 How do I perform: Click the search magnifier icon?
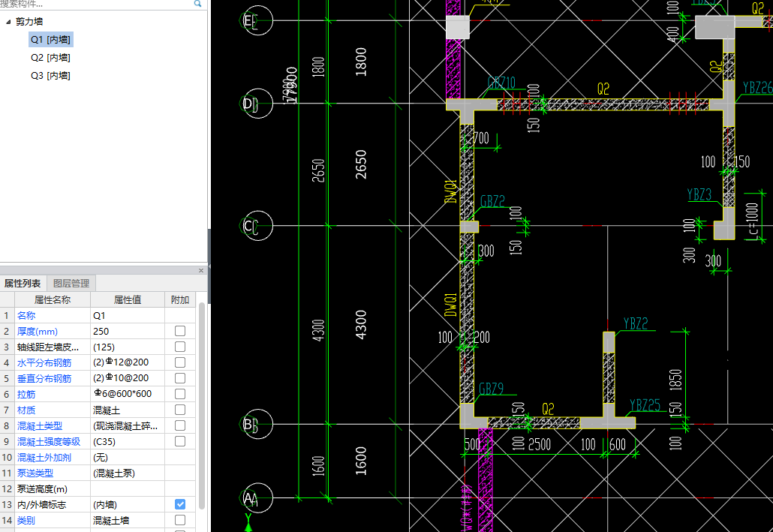[x=198, y=4]
